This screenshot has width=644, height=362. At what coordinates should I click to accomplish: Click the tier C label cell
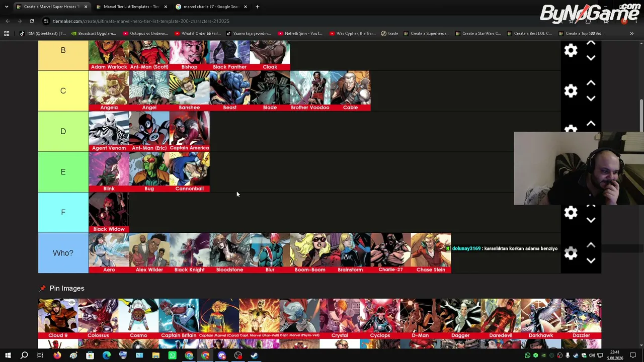tap(63, 91)
